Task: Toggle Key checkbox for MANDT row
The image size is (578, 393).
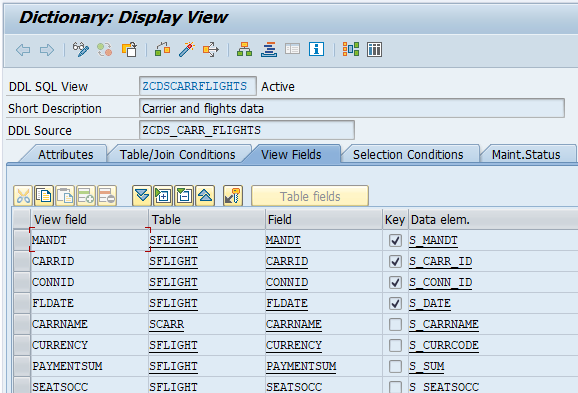Action: coord(395,240)
